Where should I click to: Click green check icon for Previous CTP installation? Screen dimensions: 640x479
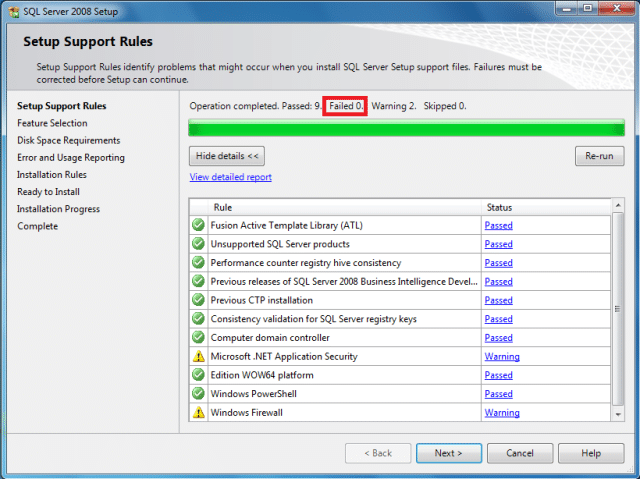click(x=198, y=300)
